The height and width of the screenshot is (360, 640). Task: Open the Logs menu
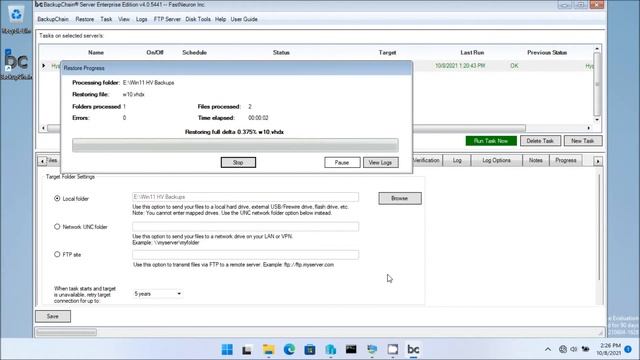click(142, 19)
